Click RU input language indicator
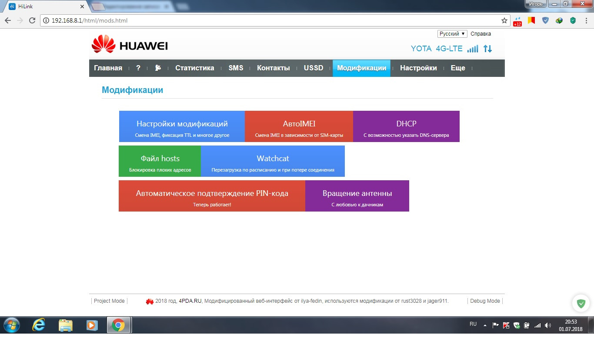 coord(473,324)
